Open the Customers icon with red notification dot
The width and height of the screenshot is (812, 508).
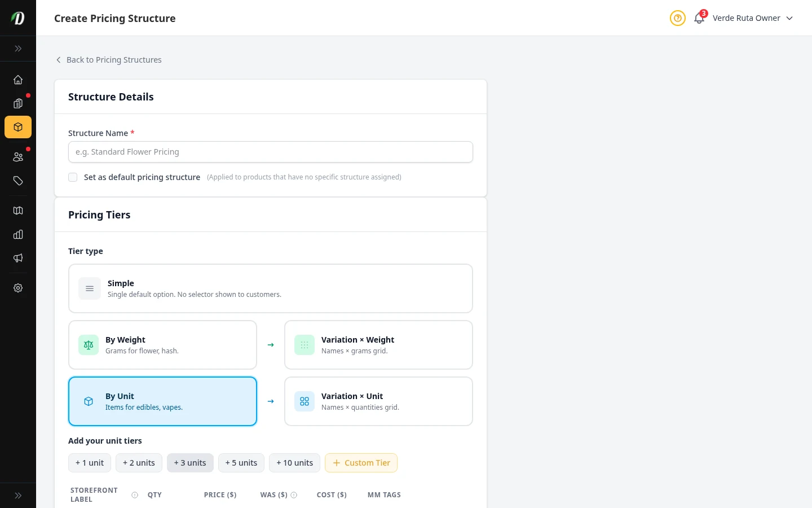(x=17, y=156)
